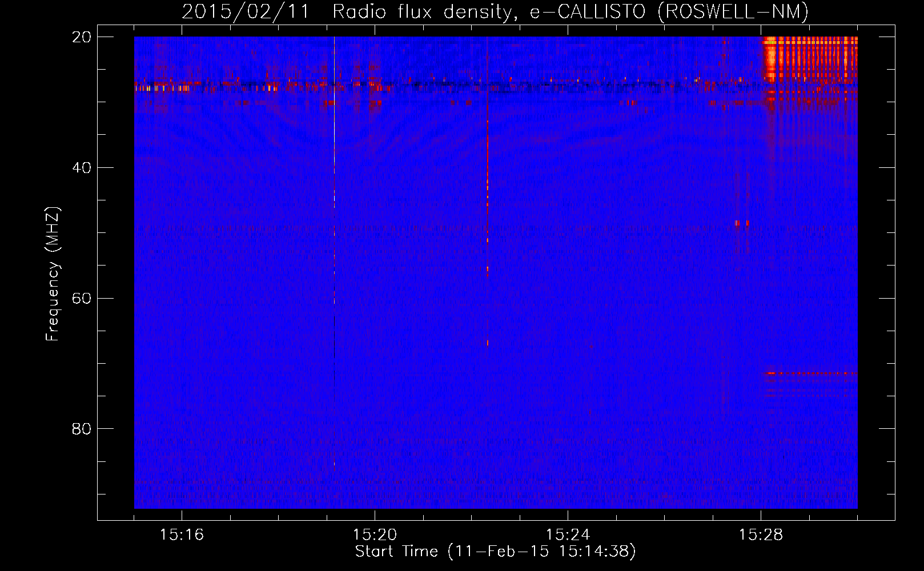924x571 pixels.
Task: Click the small red spot near 48 MHz
Action: click(742, 223)
